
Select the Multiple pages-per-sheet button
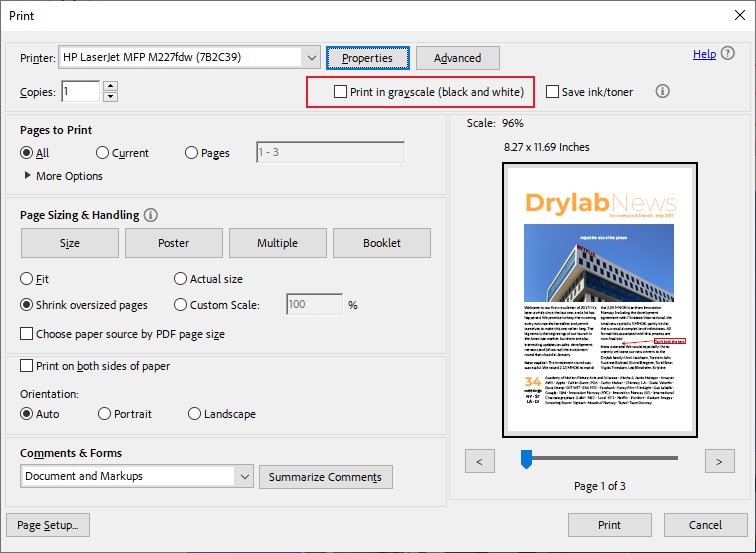[x=278, y=243]
